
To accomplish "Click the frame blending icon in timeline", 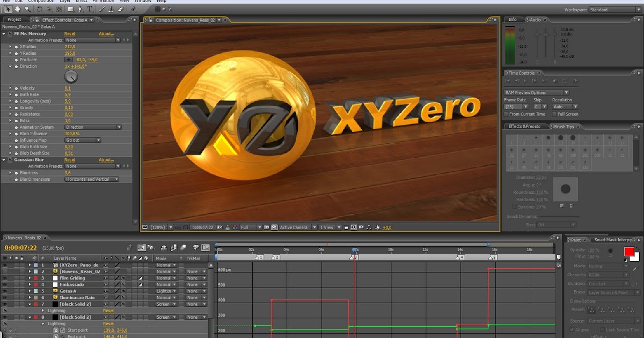I will pyautogui.click(x=174, y=247).
